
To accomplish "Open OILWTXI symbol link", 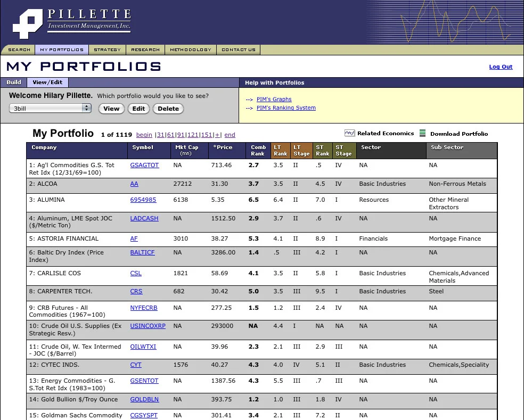I will [143, 347].
